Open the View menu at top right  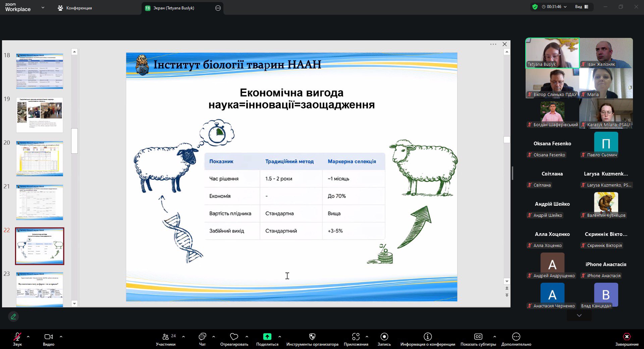[x=581, y=7]
